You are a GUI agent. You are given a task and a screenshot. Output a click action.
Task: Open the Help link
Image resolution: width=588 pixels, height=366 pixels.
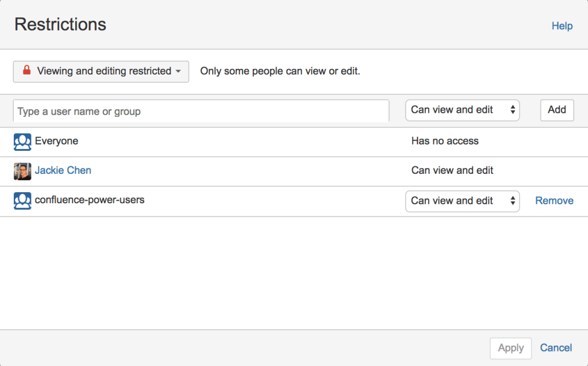562,26
